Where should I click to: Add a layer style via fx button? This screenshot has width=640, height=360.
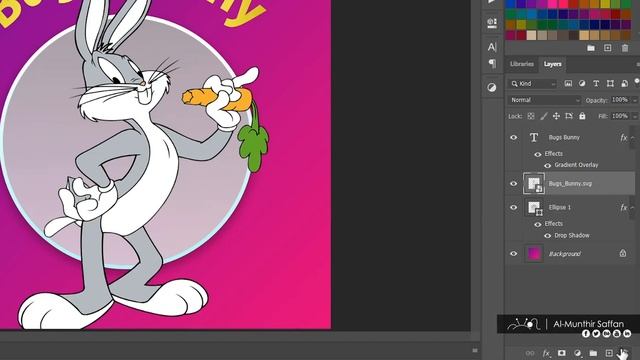coord(546,353)
